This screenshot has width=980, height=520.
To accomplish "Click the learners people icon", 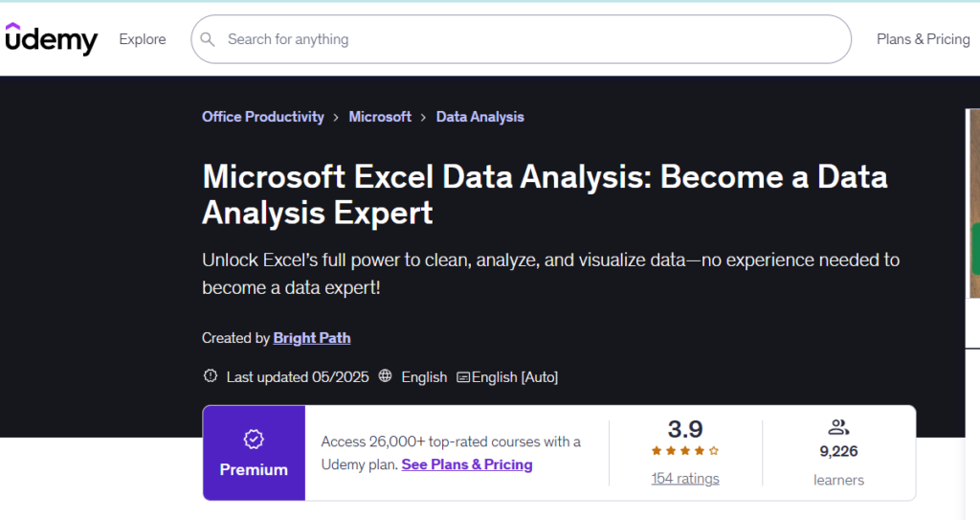I will [838, 427].
